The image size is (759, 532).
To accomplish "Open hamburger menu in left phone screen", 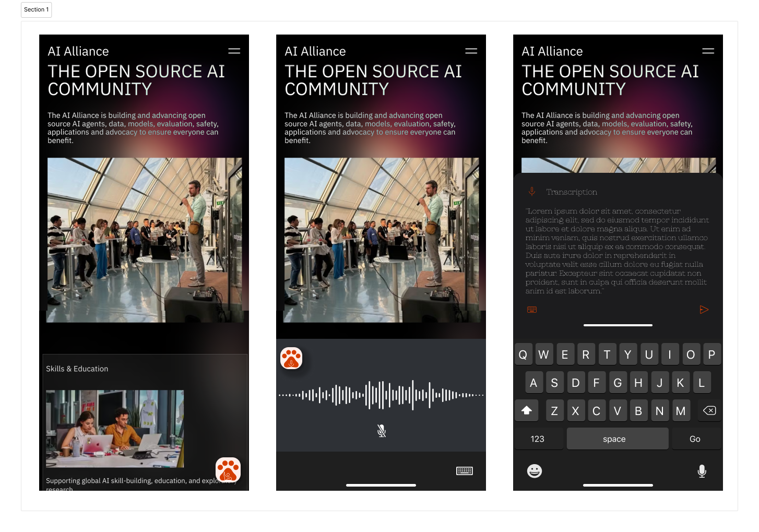I will [234, 51].
